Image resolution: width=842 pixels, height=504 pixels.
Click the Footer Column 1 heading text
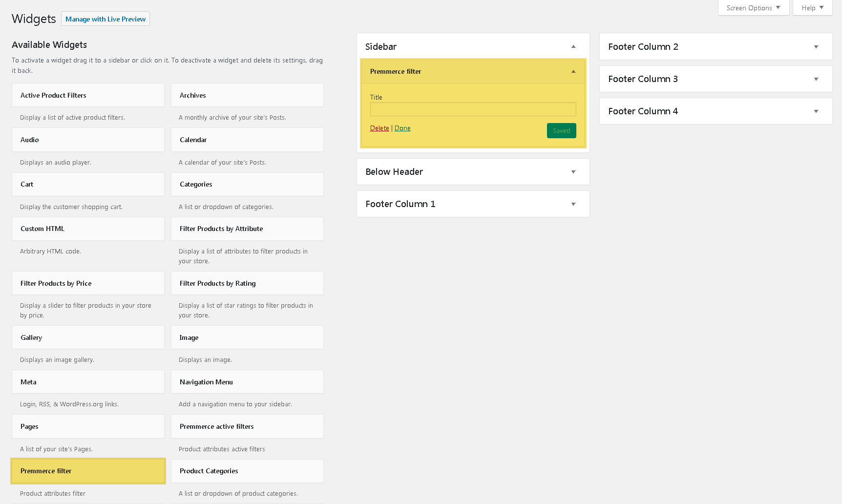[x=400, y=204]
